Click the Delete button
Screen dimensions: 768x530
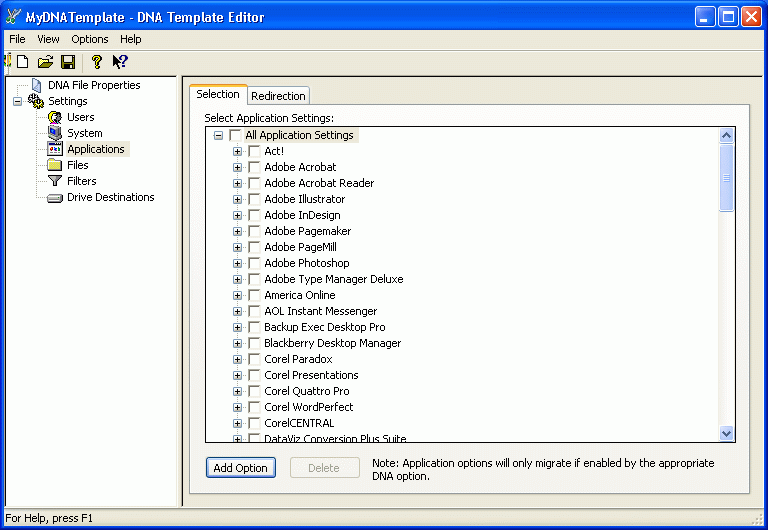click(324, 468)
